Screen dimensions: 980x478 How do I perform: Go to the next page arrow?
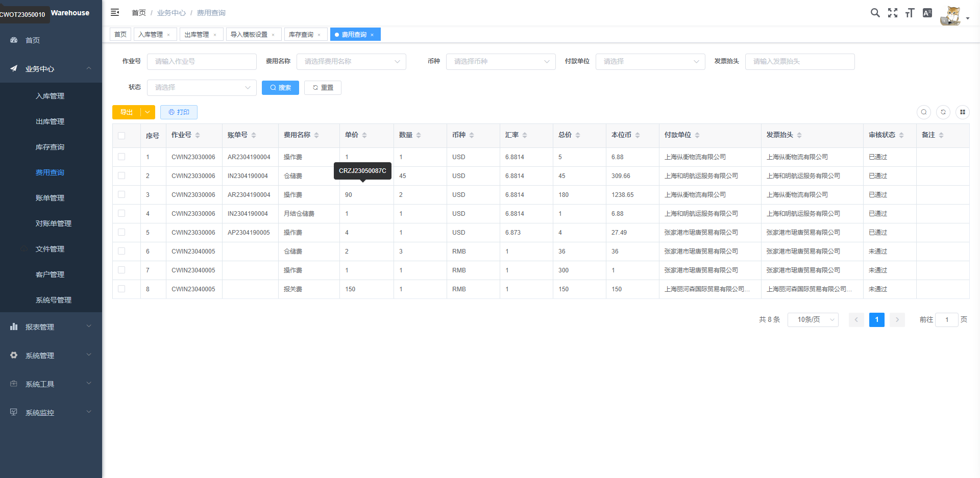click(x=897, y=320)
